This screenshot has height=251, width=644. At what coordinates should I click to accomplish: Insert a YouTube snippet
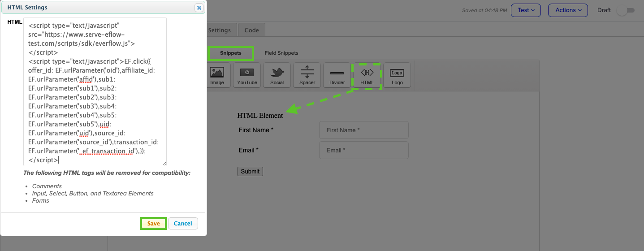click(x=247, y=75)
